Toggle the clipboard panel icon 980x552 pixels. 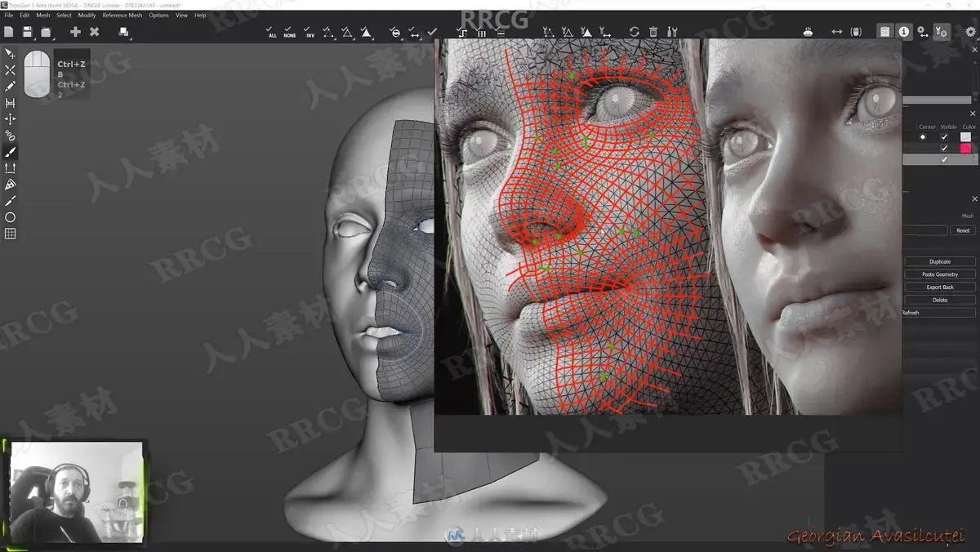884,32
